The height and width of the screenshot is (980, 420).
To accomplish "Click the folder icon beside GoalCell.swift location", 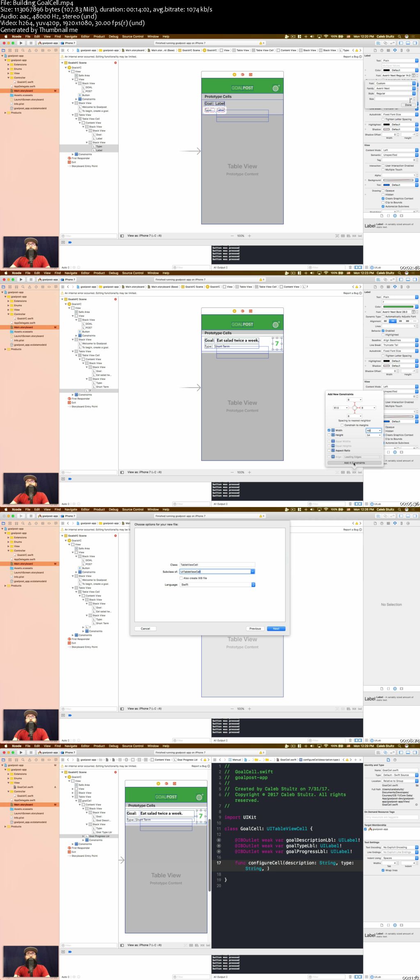I will click(x=416, y=785).
